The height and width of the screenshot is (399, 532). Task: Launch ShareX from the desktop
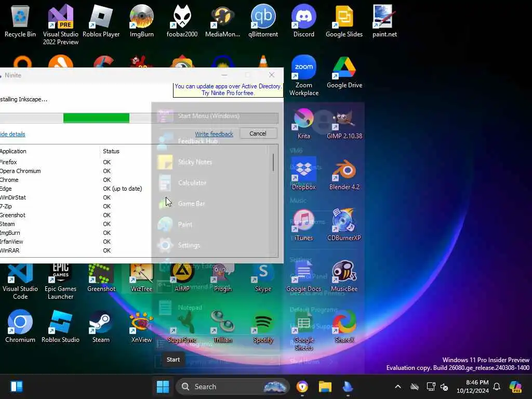click(344, 326)
